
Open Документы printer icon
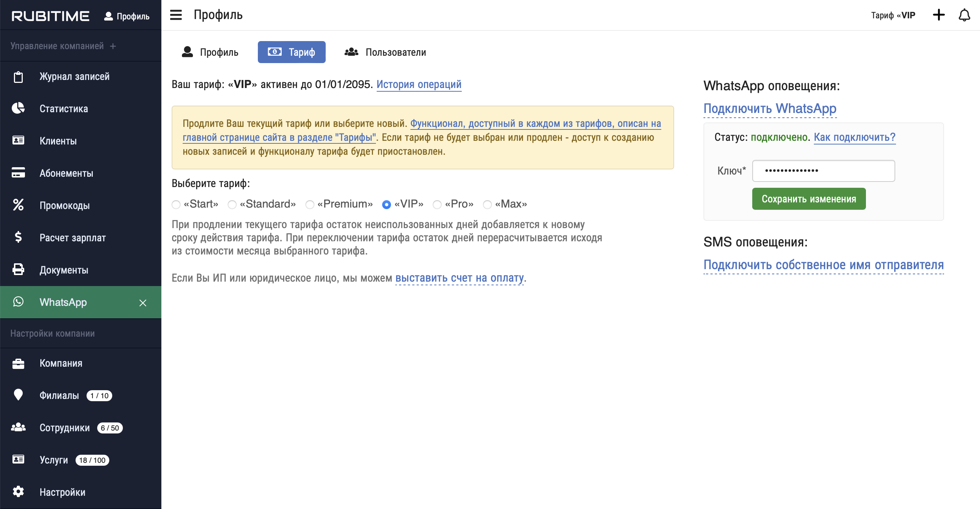(x=18, y=270)
